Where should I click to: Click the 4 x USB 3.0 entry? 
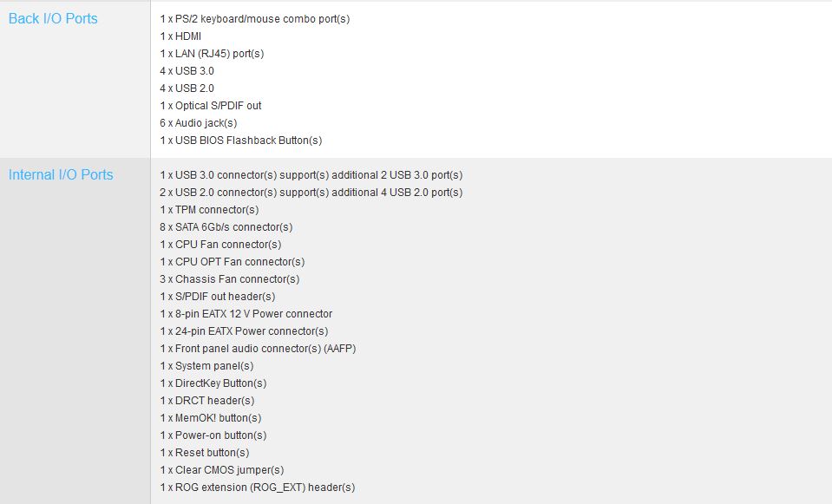187,70
